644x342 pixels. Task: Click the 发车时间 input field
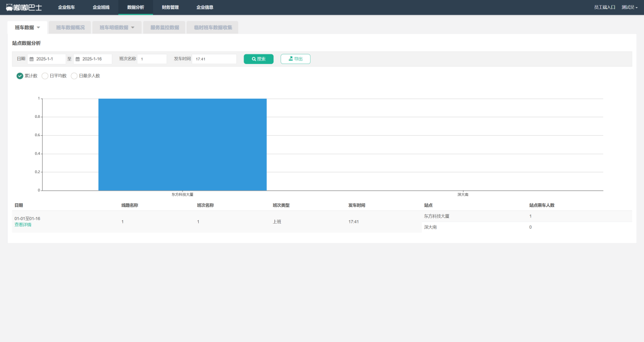click(214, 59)
